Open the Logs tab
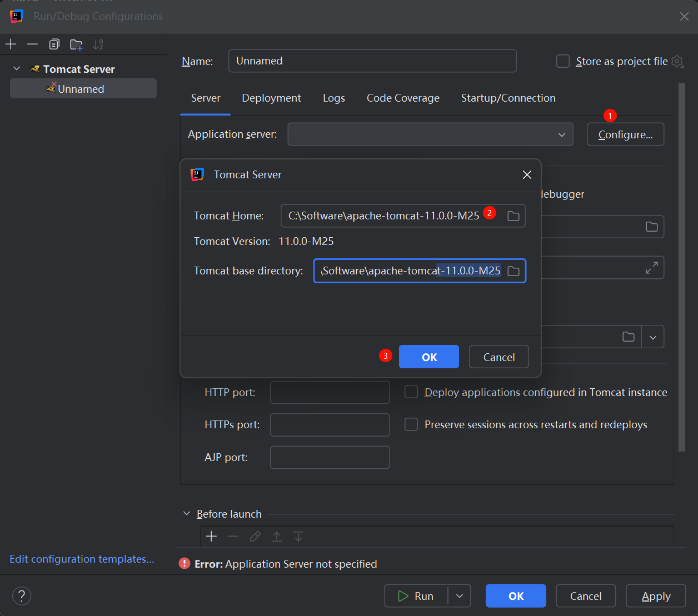This screenshot has height=616, width=698. pos(334,98)
